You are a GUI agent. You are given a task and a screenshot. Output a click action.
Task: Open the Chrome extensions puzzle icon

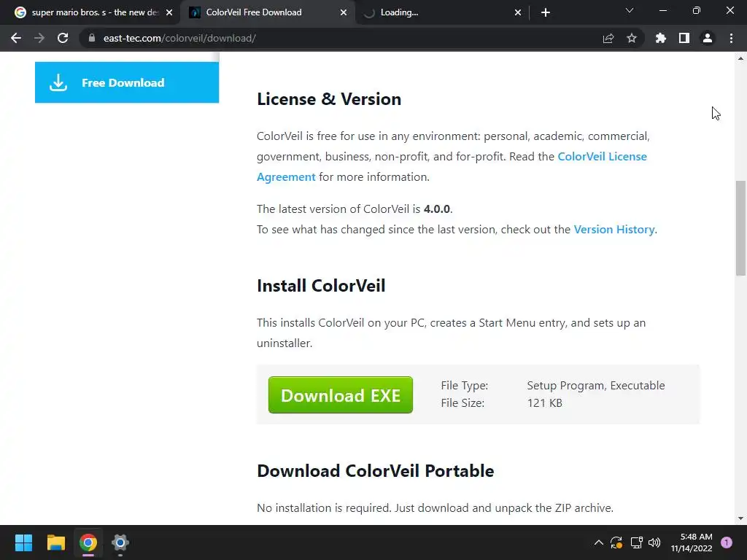(x=661, y=38)
